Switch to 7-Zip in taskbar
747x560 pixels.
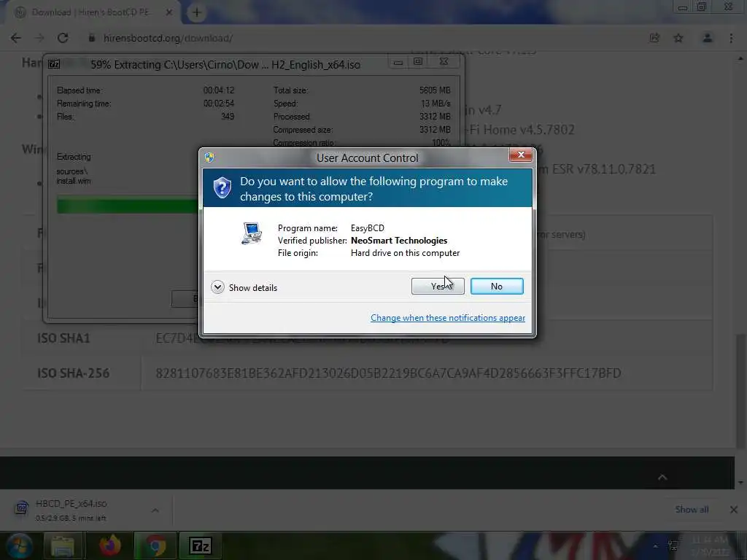point(200,545)
